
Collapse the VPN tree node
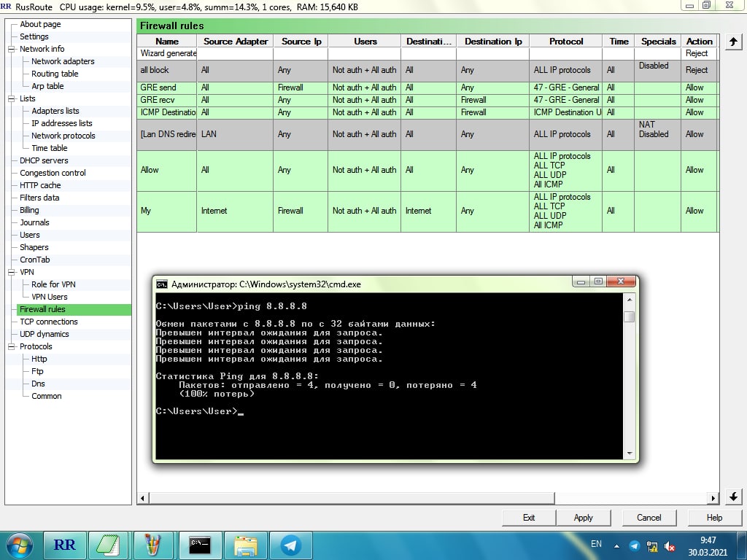coord(11,273)
